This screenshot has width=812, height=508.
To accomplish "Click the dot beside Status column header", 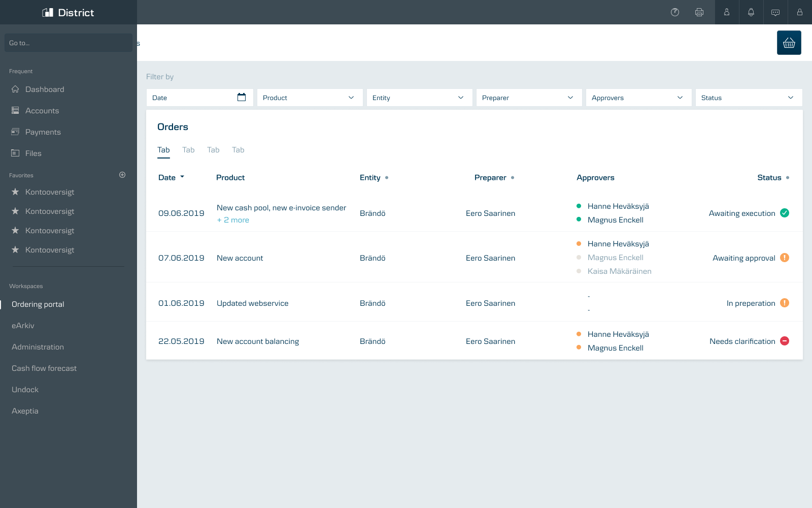I will tap(788, 178).
